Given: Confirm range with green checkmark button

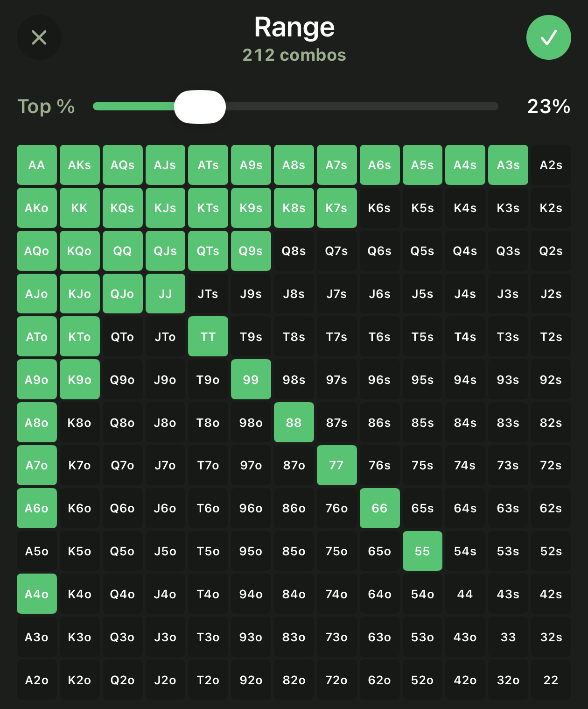Looking at the screenshot, I should [548, 37].
